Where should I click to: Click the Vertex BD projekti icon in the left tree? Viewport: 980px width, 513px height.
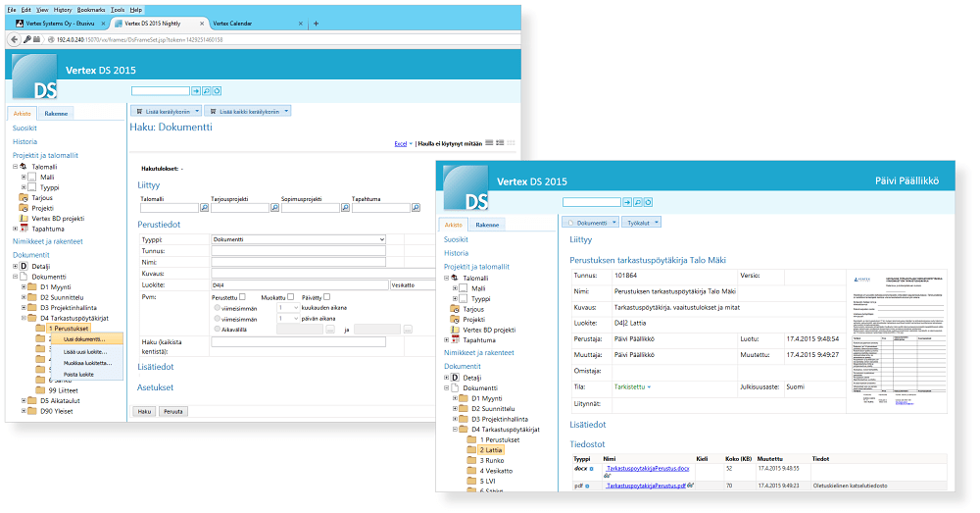click(x=23, y=218)
